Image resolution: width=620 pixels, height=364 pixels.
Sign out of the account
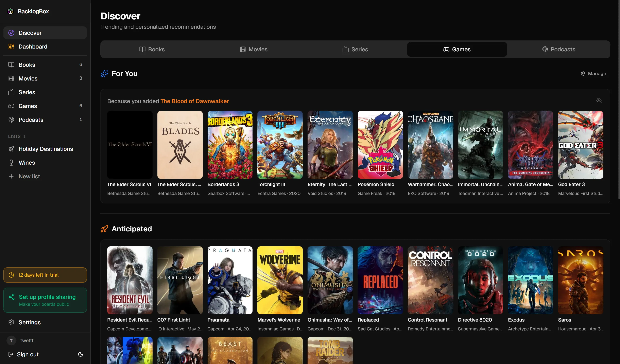point(27,354)
